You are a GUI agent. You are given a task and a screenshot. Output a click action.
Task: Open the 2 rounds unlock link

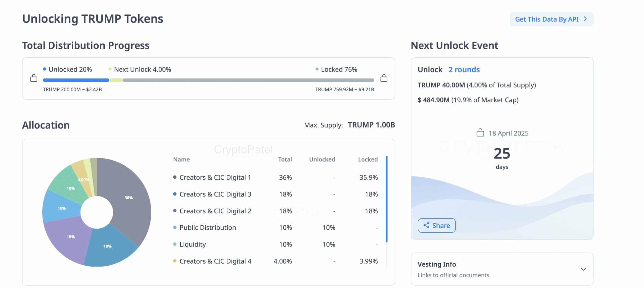click(464, 69)
